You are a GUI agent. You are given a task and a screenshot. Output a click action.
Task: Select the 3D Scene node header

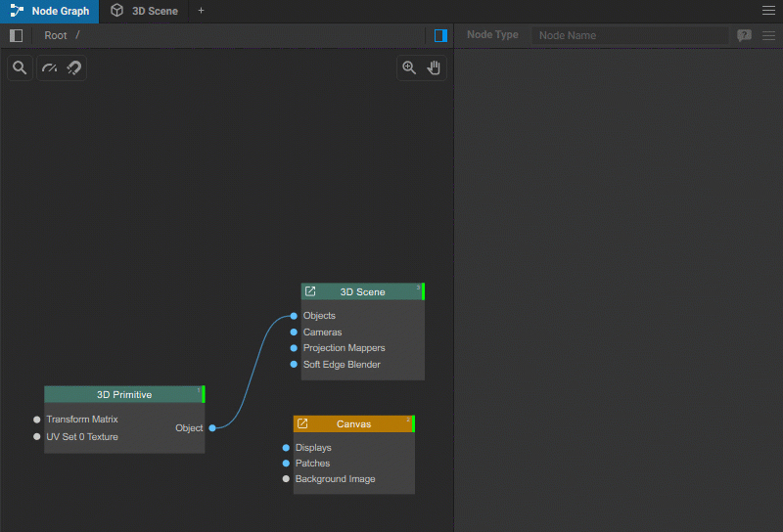[x=362, y=292]
